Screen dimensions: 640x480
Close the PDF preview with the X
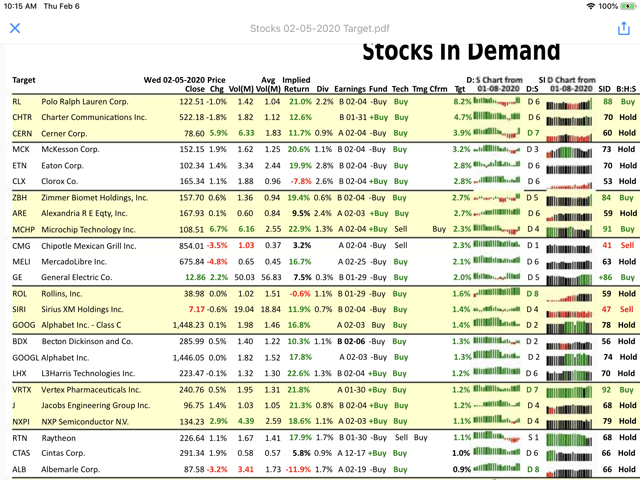pos(15,28)
